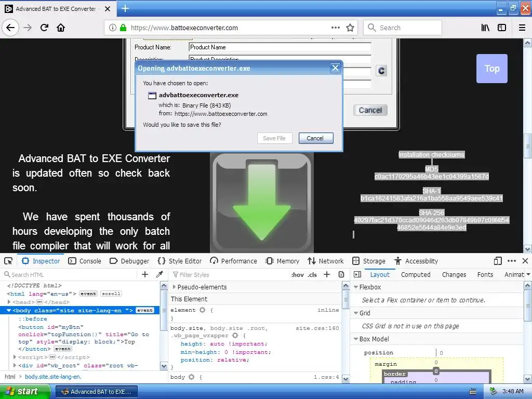Click the green padlock security icon
This screenshot has width=532, height=399.
point(123,28)
